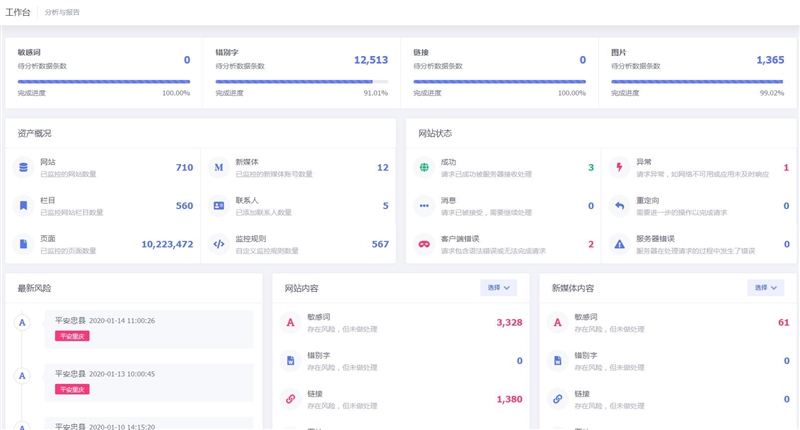Click the timeline marker for the 2020-01-13 risk entry

pos(23,376)
